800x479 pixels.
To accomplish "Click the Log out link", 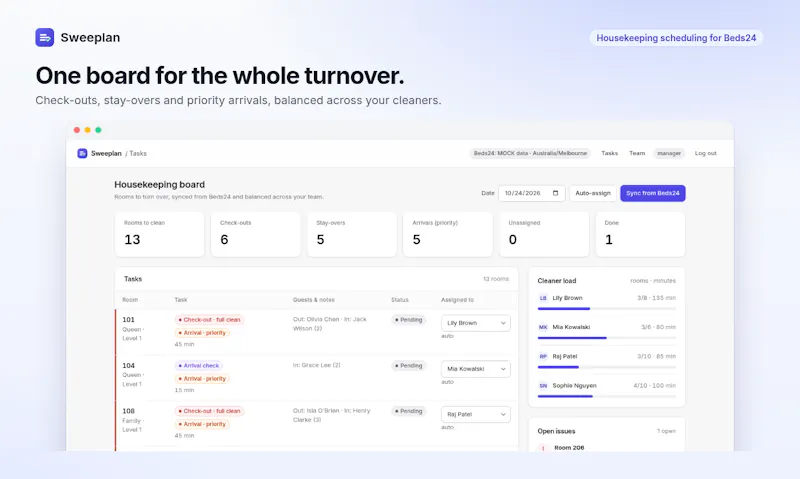I will click(706, 153).
